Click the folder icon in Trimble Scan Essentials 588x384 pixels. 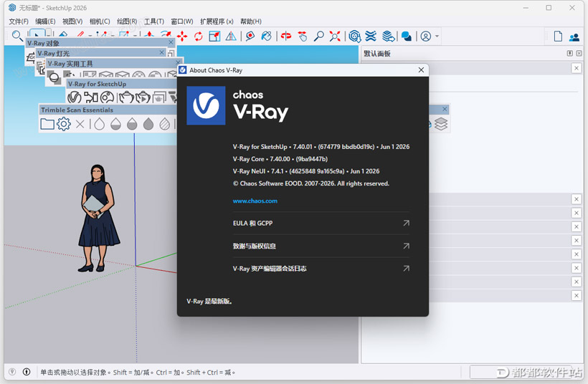(47, 124)
